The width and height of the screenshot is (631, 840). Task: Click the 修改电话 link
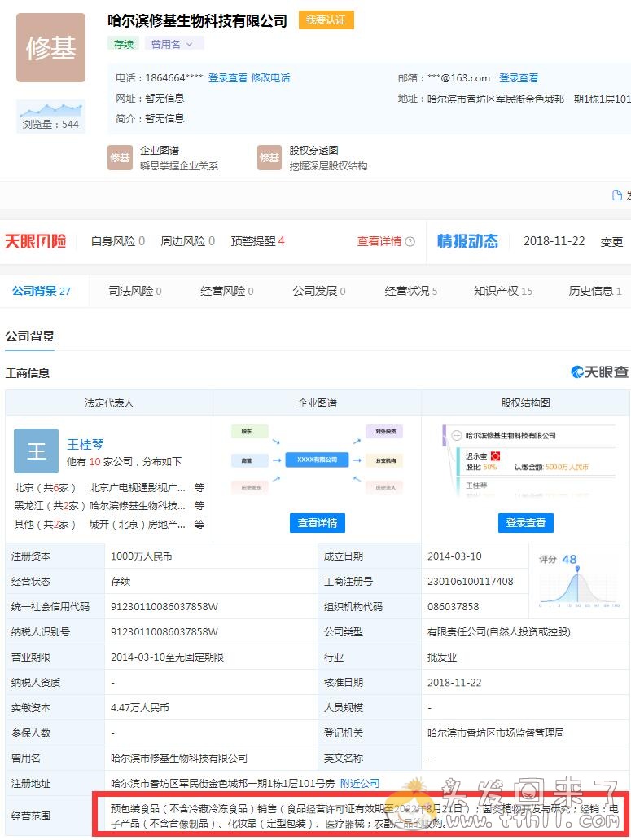pos(270,77)
